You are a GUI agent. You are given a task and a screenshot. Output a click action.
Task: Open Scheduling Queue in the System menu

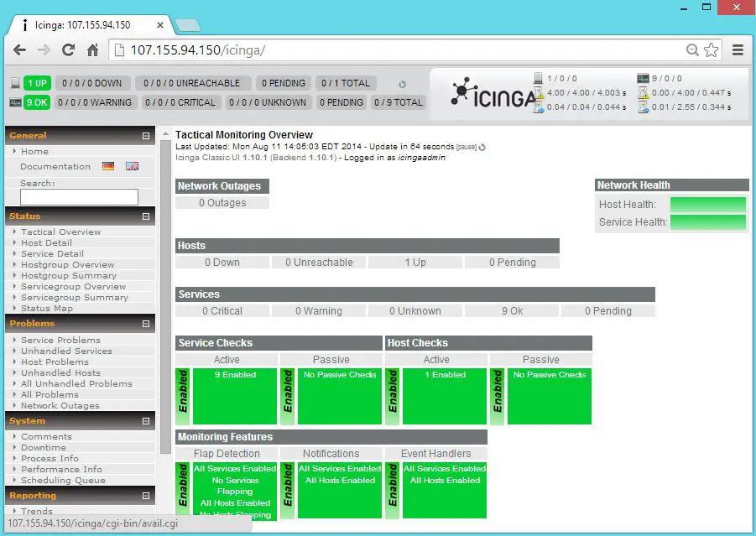pyautogui.click(x=63, y=480)
